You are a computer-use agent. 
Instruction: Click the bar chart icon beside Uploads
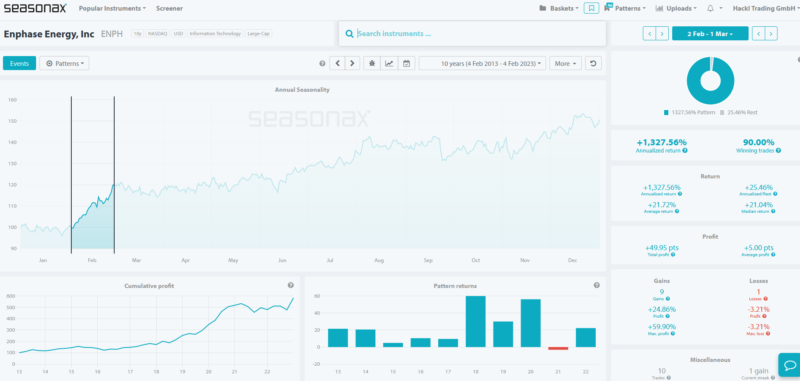[659, 9]
